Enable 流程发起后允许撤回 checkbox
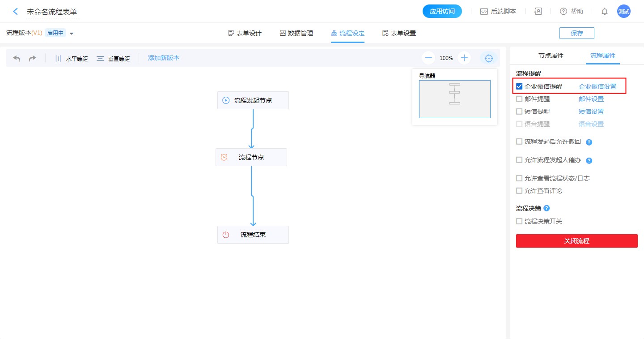The width and height of the screenshot is (644, 339). 519,142
